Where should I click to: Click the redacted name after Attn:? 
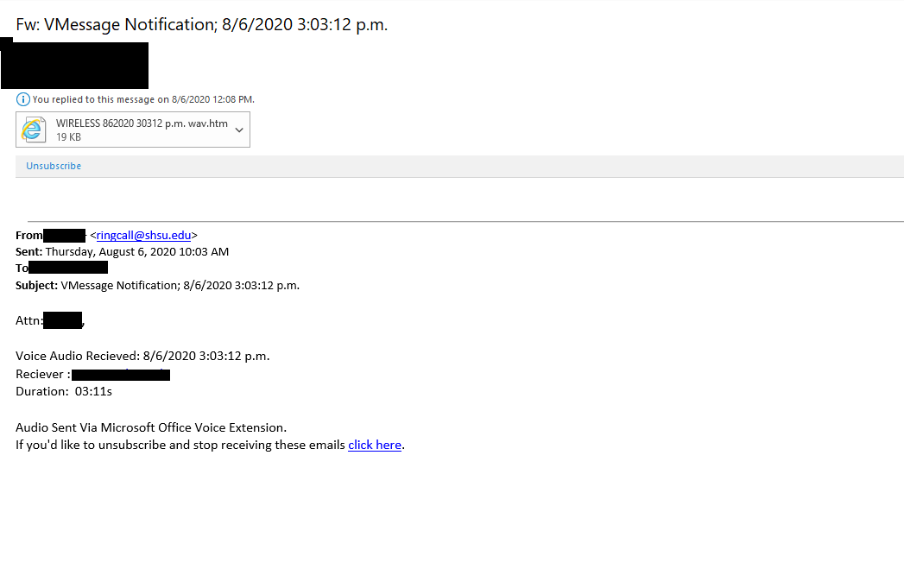(x=62, y=320)
